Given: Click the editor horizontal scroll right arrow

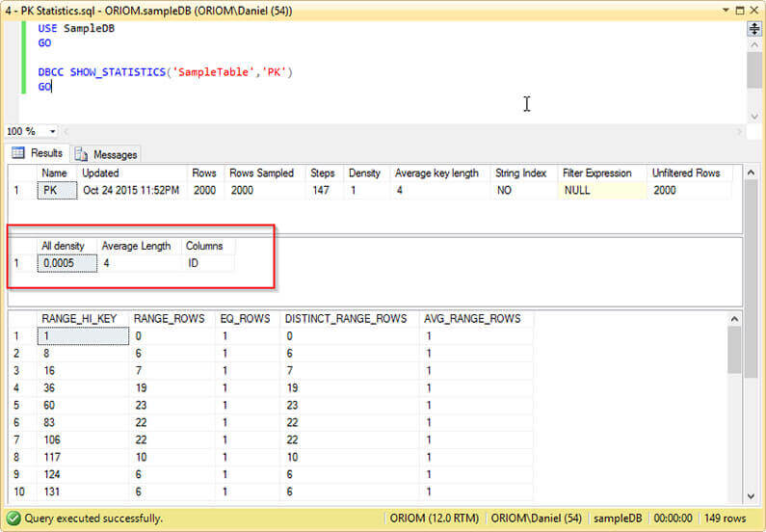Looking at the screenshot, I should coord(739,131).
